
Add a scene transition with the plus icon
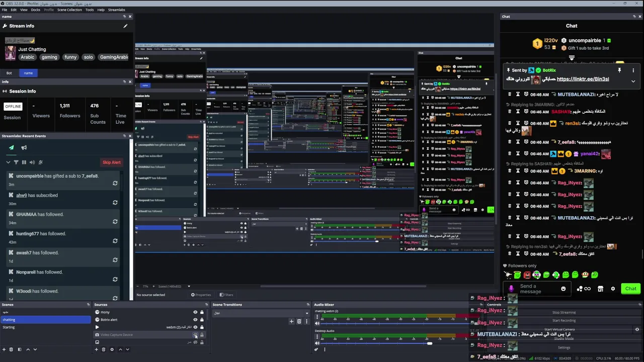[291, 321]
